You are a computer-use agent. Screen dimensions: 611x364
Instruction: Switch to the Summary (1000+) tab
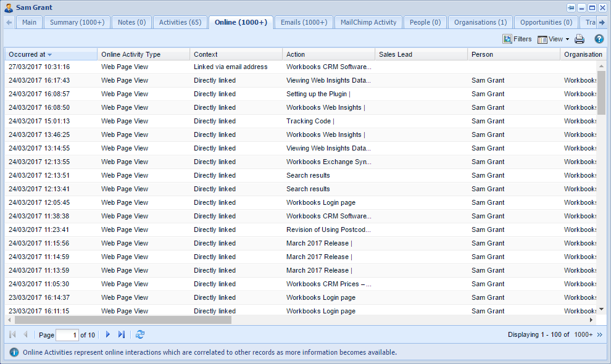(x=77, y=22)
